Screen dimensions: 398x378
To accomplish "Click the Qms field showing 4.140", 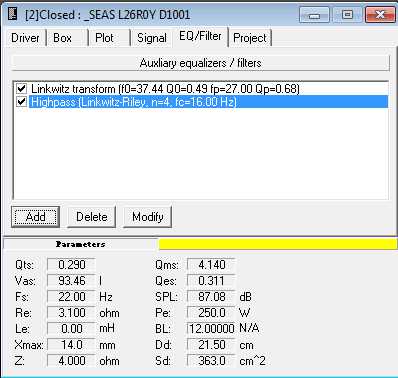I will click(211, 265).
